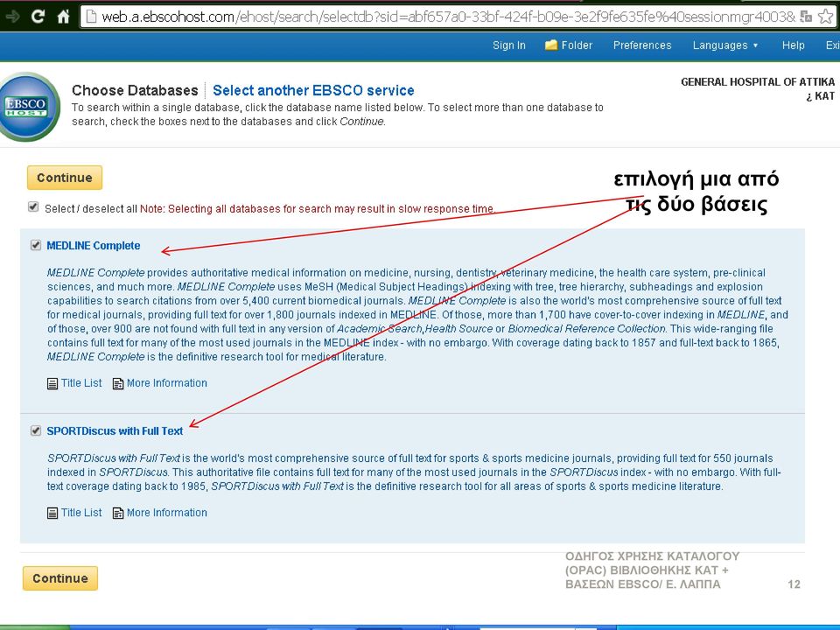Screen dimensions: 840x630
Task: Click the browser reload icon
Action: point(38,17)
